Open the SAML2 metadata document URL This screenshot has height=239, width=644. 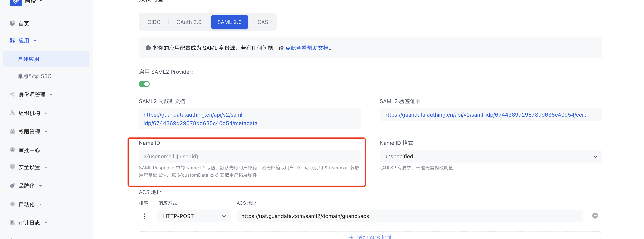(200, 119)
